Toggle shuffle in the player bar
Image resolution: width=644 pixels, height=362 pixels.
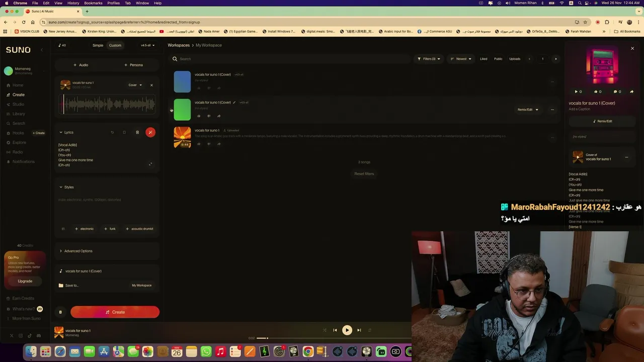pyautogui.click(x=325, y=330)
